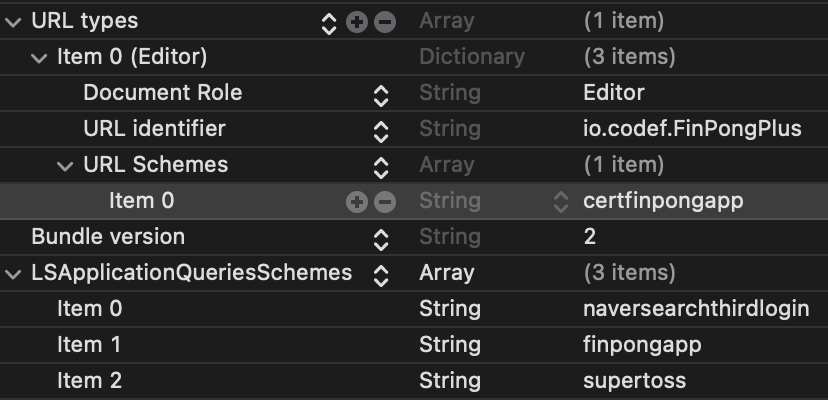Collapse LSApplicationQueriesSchemes array
The width and height of the screenshot is (828, 400).
pyautogui.click(x=13, y=274)
